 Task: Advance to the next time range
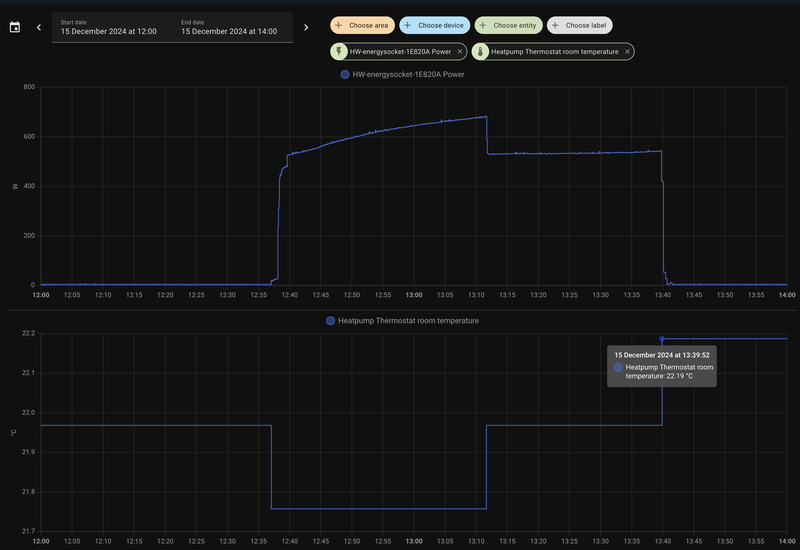click(x=306, y=28)
